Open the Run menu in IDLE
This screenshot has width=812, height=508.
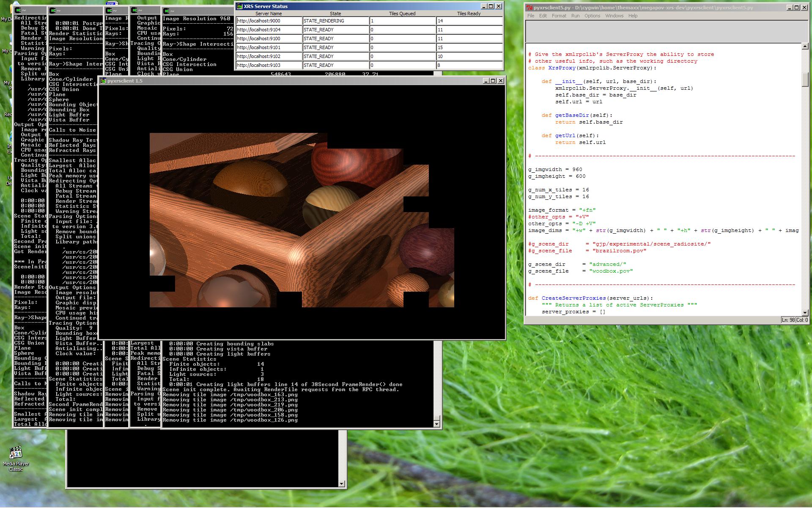[x=575, y=16]
